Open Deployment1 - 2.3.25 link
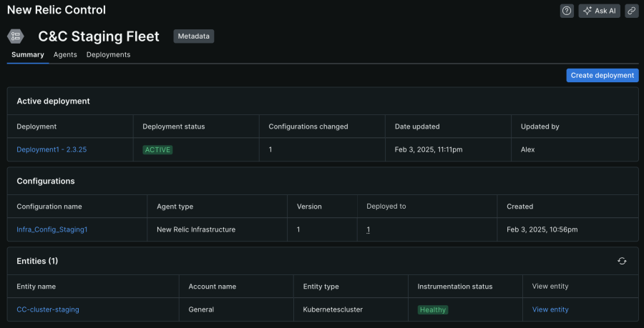Screen dimensions: 644x328 pos(52,149)
